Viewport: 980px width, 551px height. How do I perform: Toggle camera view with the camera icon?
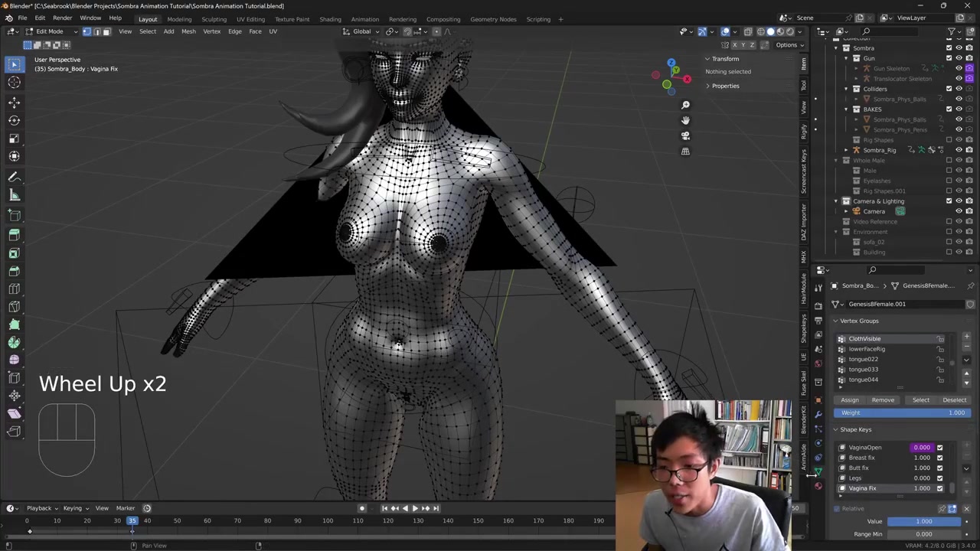point(685,135)
